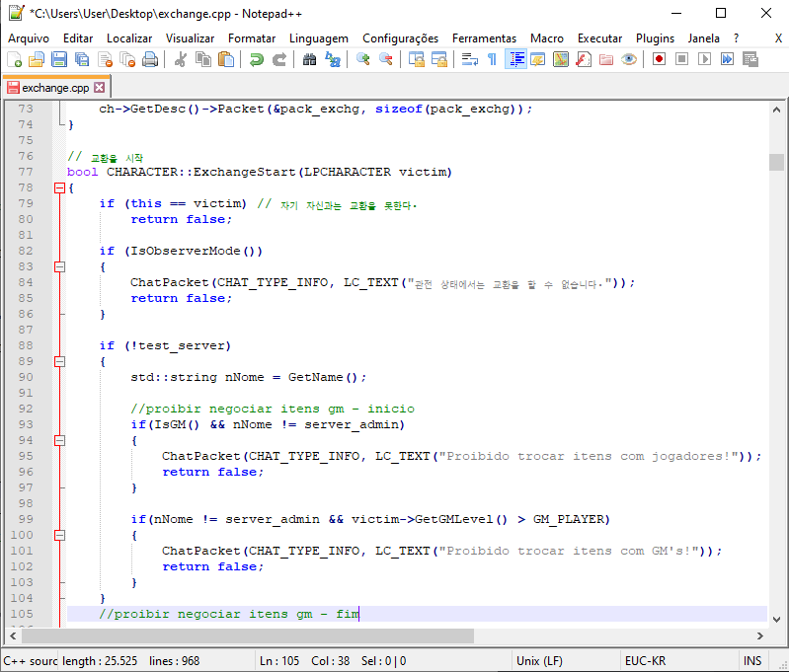Screen dimensions: 789x672
Task: Close document with the menu bar X
Action: coord(778,38)
